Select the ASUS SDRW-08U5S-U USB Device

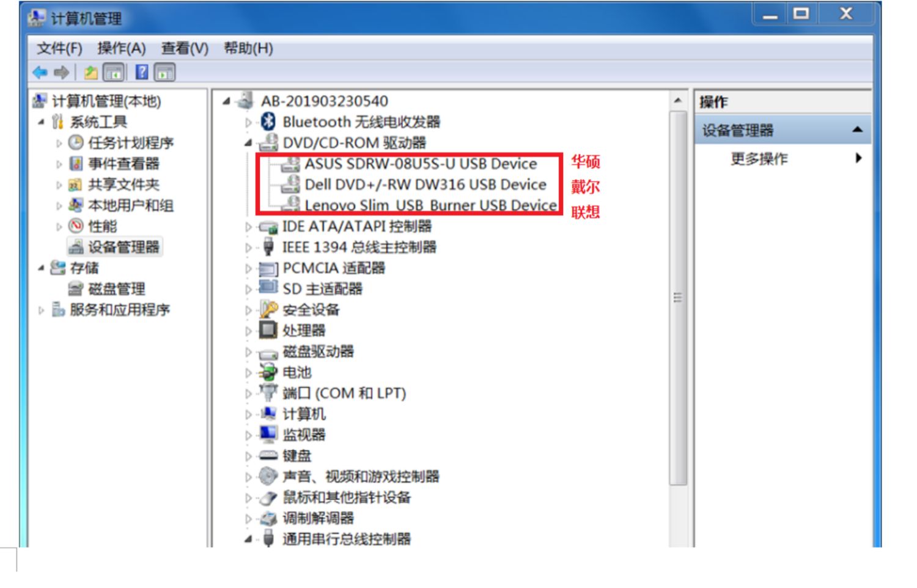point(421,164)
